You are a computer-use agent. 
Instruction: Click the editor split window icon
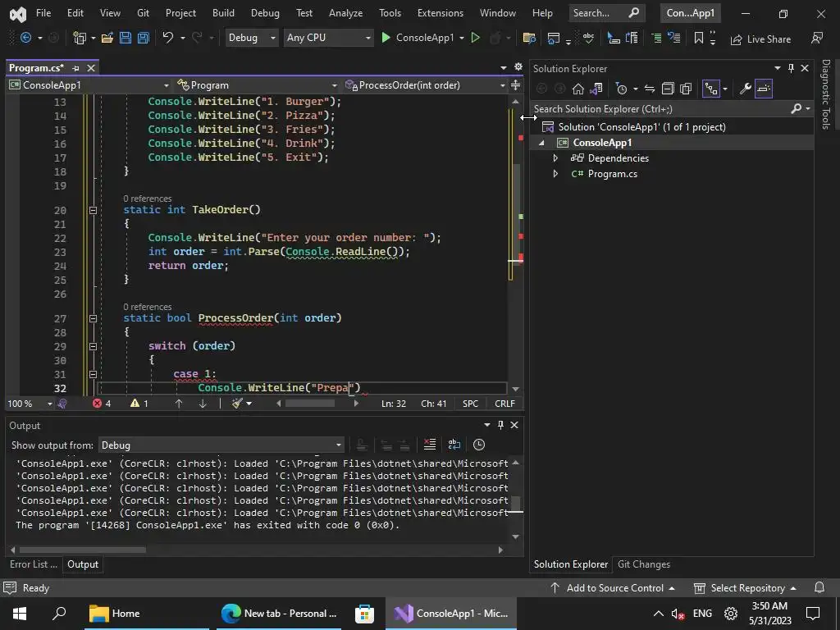pyautogui.click(x=515, y=85)
